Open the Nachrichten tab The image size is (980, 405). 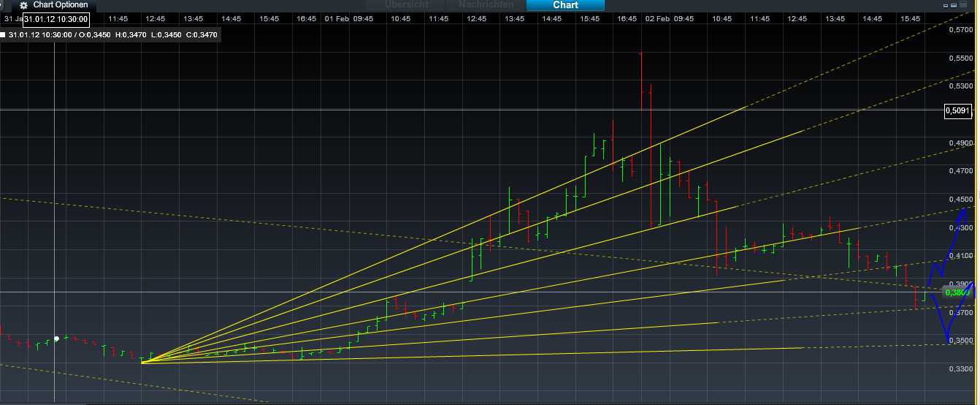486,5
